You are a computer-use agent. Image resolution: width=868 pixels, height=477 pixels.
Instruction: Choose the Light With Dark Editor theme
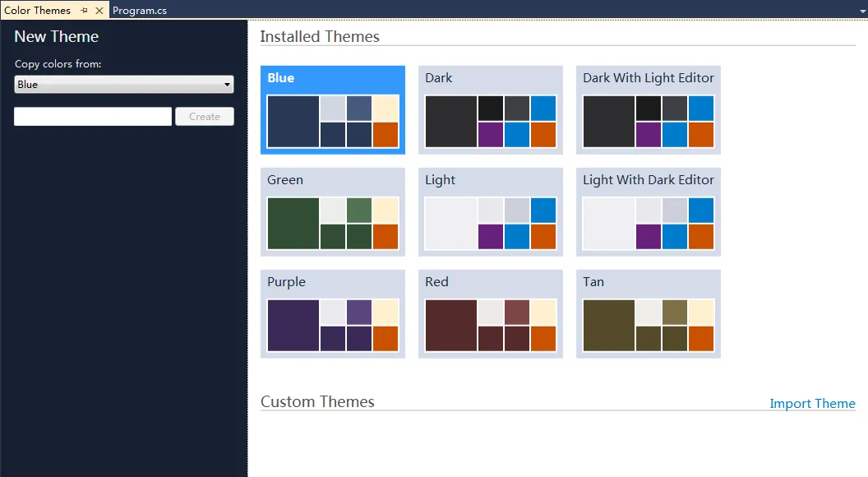click(x=648, y=211)
